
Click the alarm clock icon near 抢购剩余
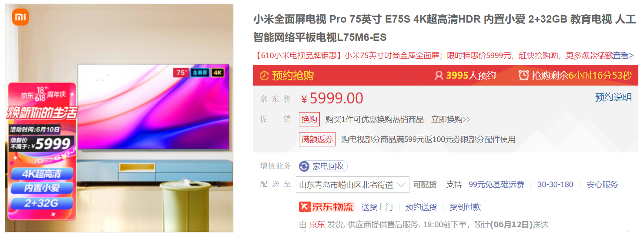(523, 75)
